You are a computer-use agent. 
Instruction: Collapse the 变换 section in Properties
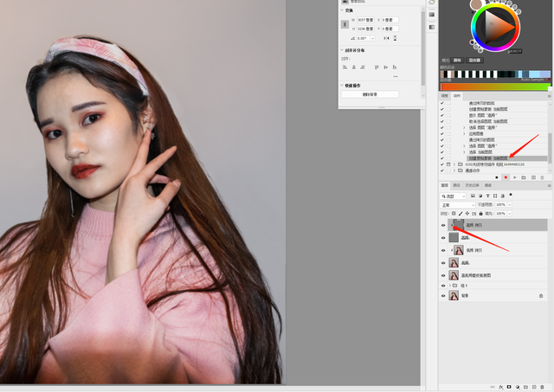pyautogui.click(x=342, y=10)
